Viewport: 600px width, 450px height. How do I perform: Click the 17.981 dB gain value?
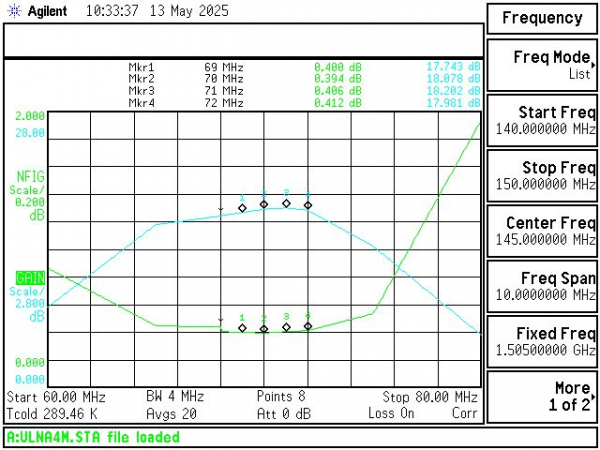coord(453,103)
